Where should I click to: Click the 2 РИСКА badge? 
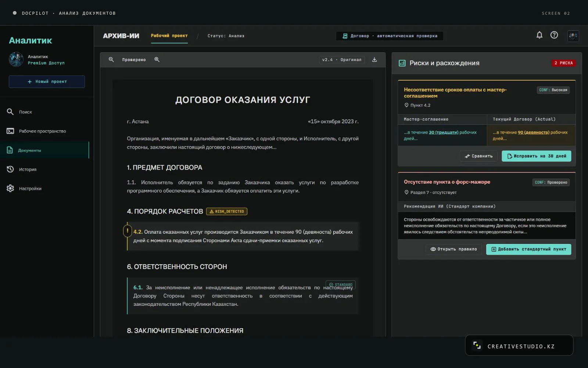pyautogui.click(x=563, y=63)
